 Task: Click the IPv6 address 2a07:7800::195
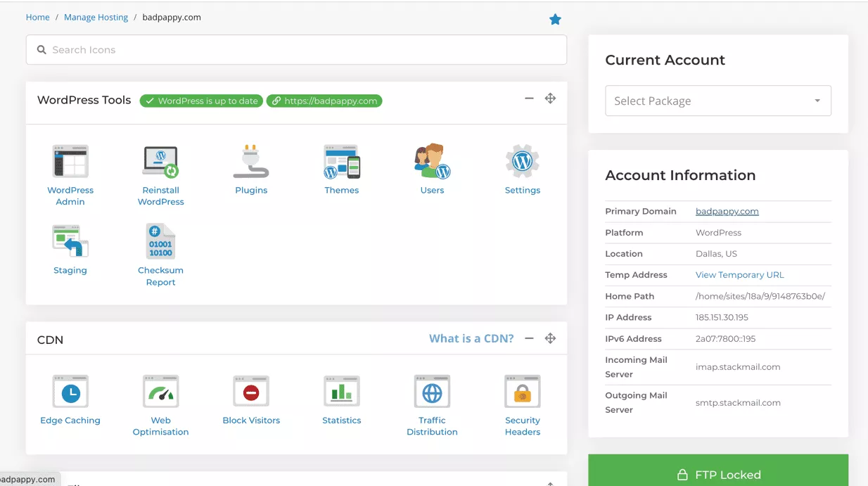(725, 338)
